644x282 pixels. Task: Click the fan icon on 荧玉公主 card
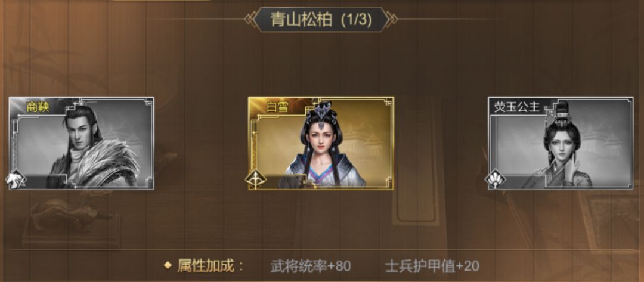496,180
